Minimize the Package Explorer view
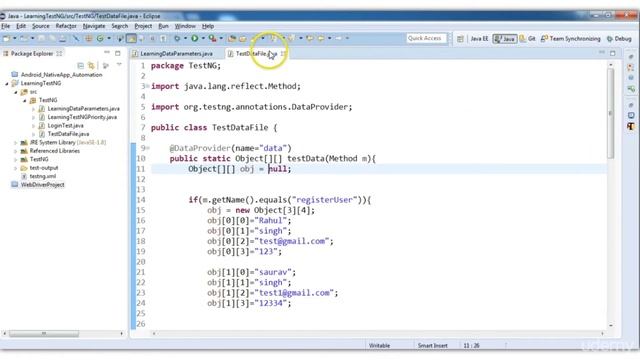 pos(107,53)
